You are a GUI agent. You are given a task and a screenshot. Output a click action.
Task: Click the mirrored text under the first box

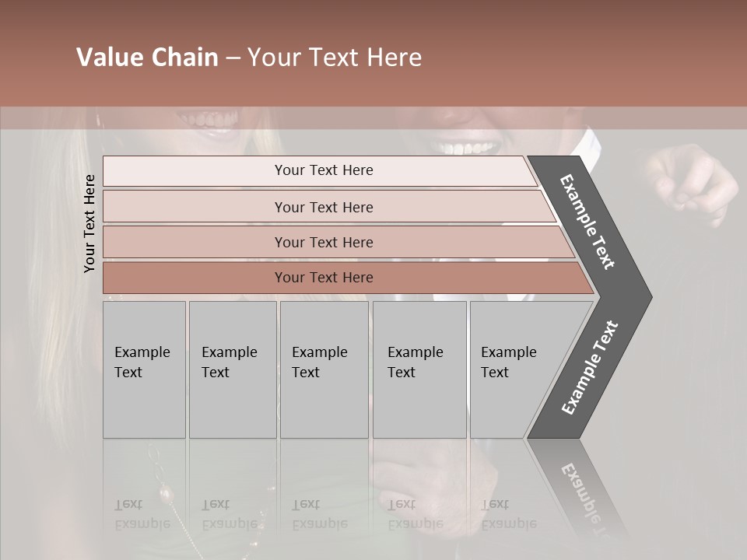coord(142,514)
